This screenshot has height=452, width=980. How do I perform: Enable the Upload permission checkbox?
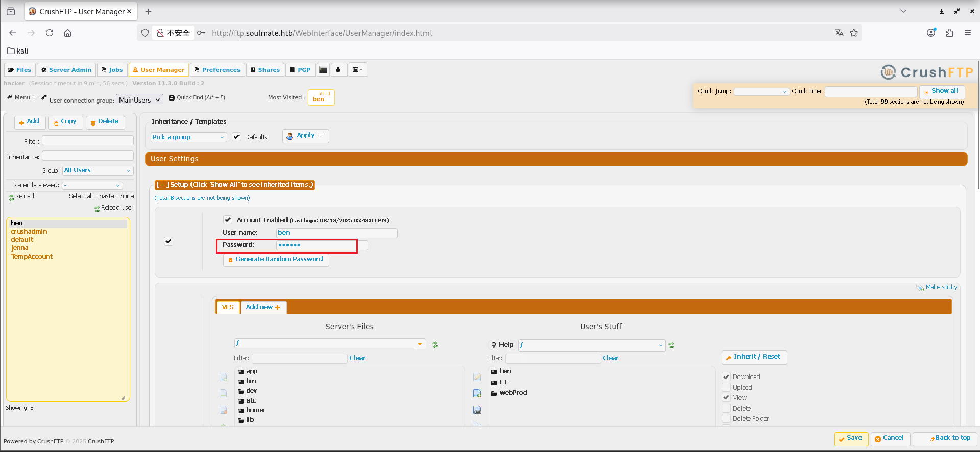pos(726,387)
